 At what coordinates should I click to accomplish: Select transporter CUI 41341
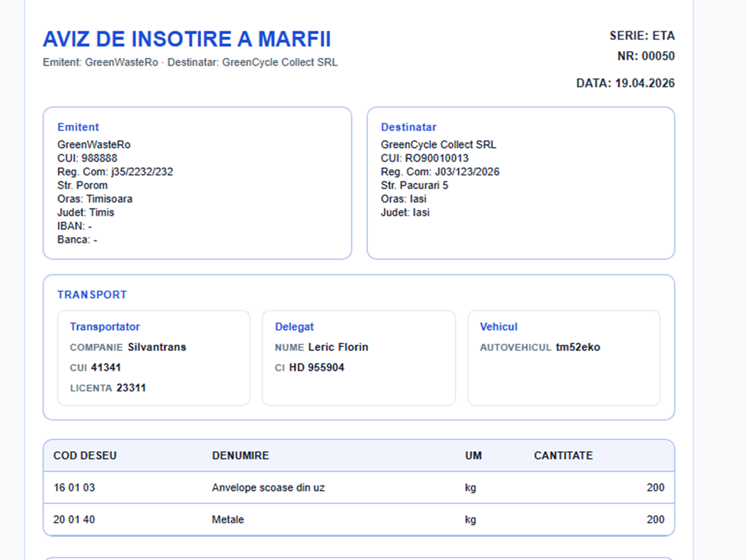click(106, 368)
